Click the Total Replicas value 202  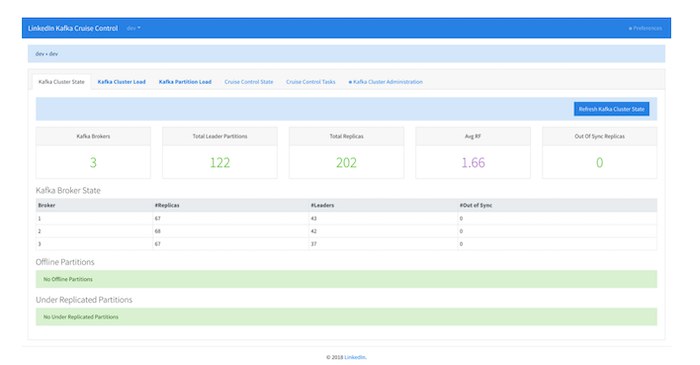pyautogui.click(x=346, y=162)
